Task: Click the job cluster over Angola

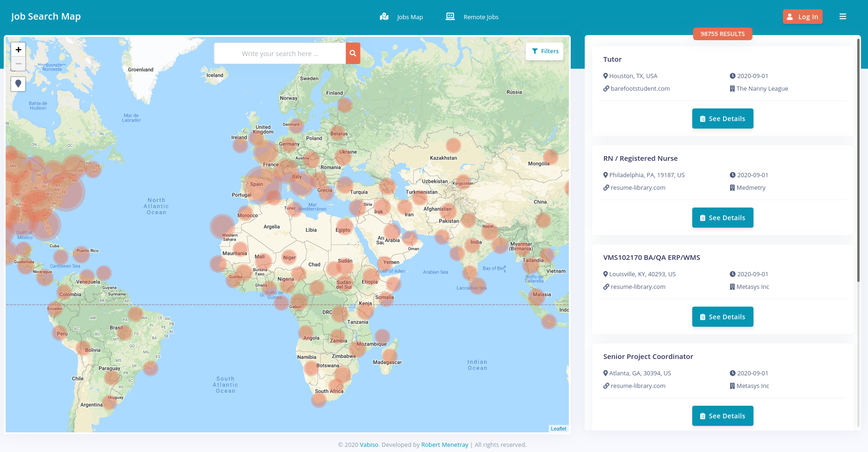Action: pos(306,333)
